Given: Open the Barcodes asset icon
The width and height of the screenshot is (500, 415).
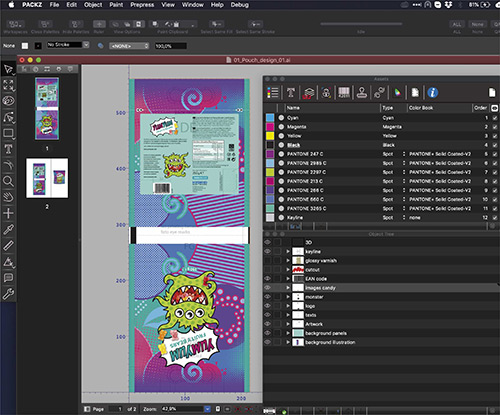Looking at the screenshot, I should [x=344, y=93].
